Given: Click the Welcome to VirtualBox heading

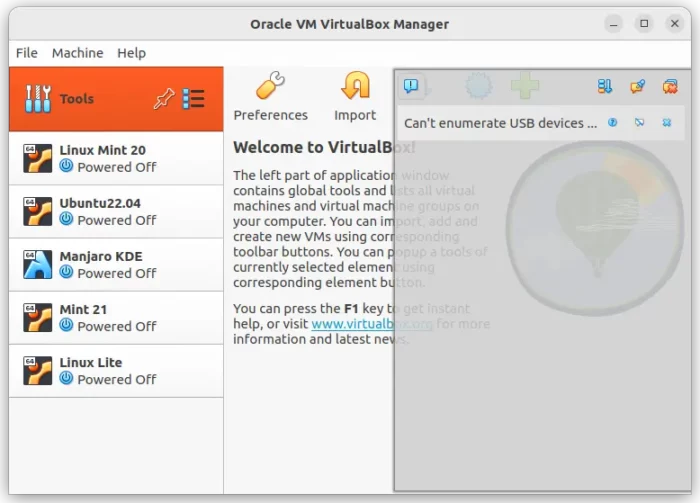Looking at the screenshot, I should point(324,148).
